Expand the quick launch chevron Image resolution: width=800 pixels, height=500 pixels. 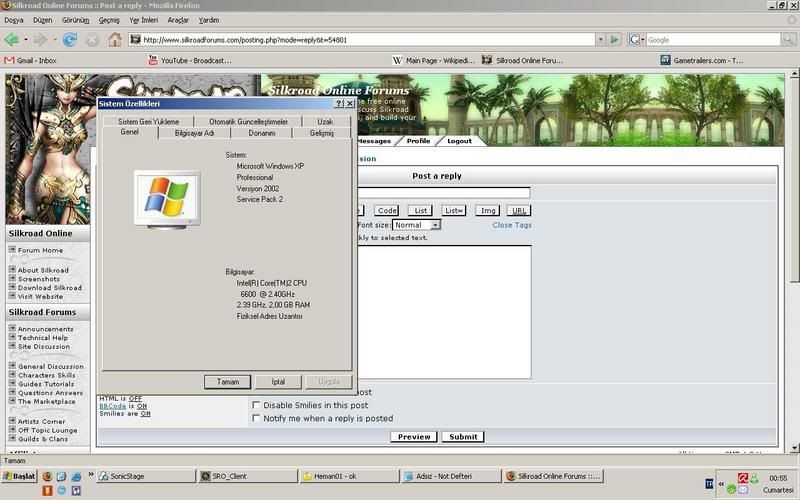coord(91,474)
